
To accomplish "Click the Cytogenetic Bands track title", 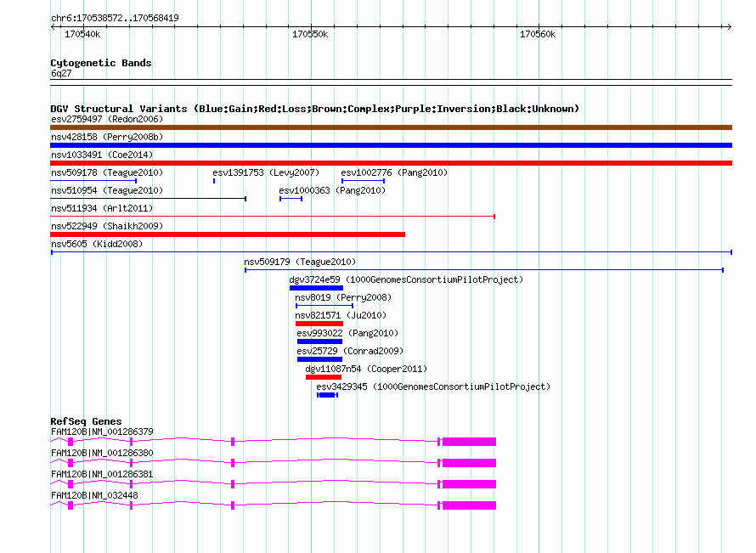I will click(x=101, y=63).
